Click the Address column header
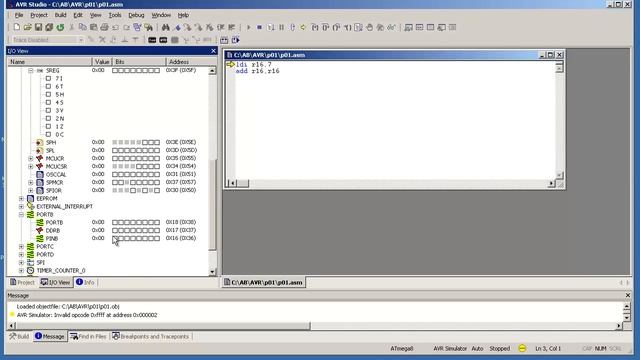This screenshot has height=360, width=640. tap(191, 62)
